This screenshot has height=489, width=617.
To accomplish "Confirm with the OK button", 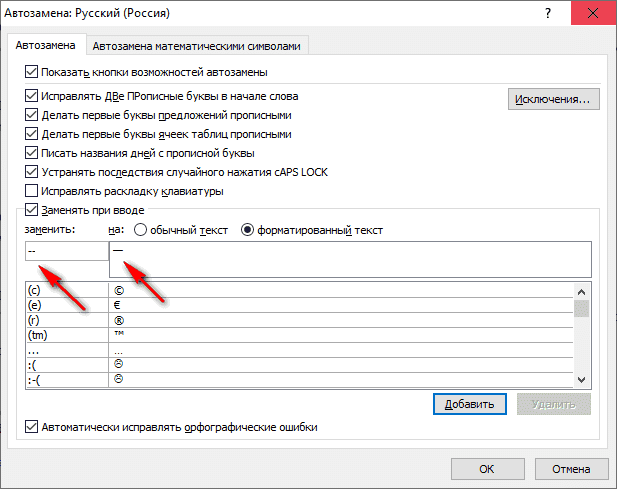I will [487, 467].
